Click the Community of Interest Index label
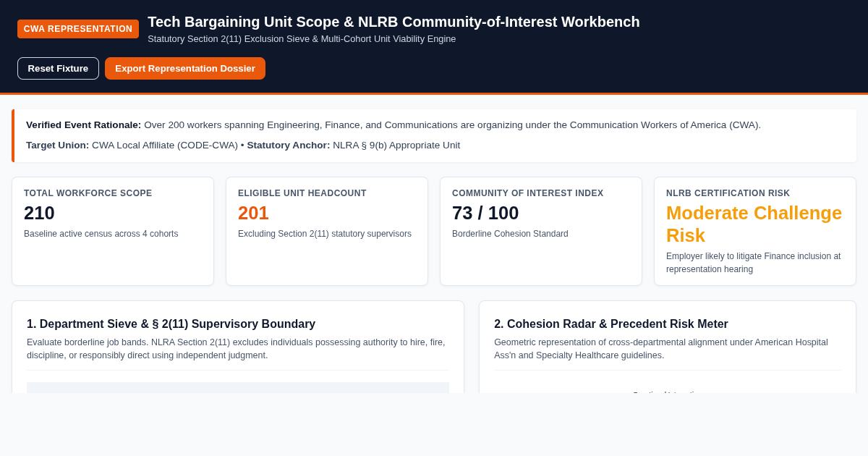Screen dimensions: 868x456 coord(527,193)
